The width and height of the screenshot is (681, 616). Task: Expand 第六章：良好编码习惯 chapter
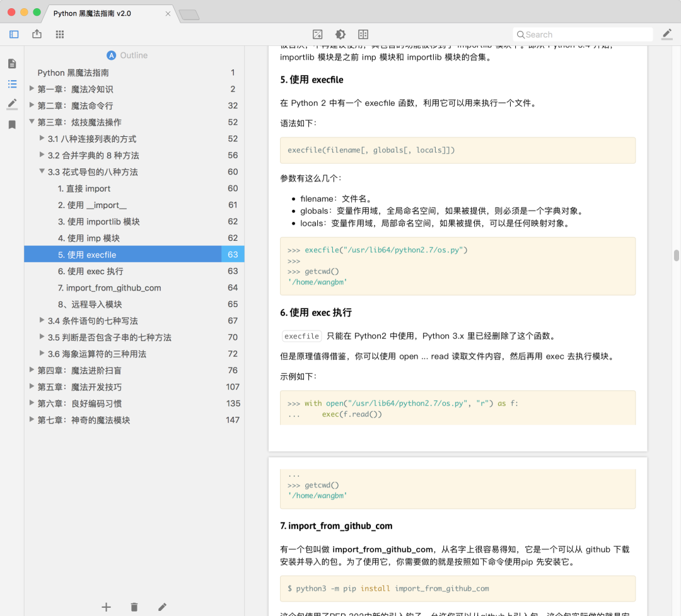coord(32,403)
